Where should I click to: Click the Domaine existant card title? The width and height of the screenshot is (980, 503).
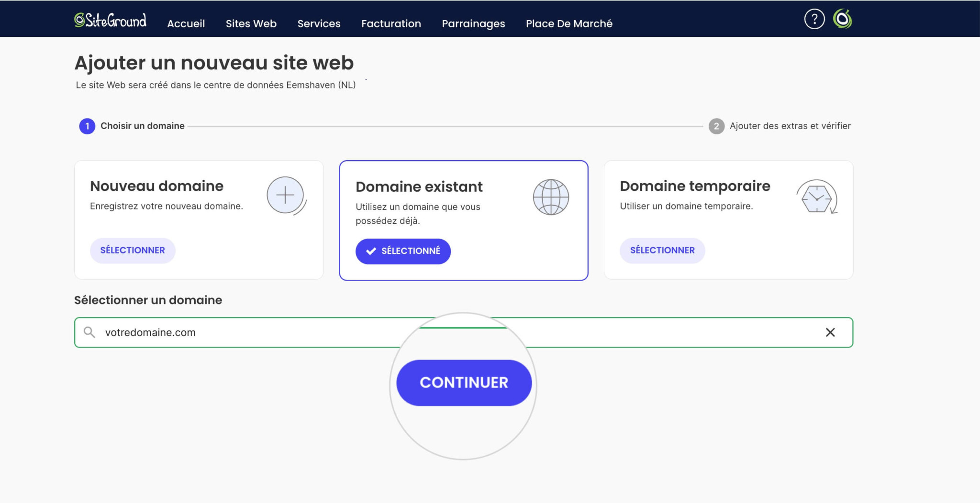419,186
